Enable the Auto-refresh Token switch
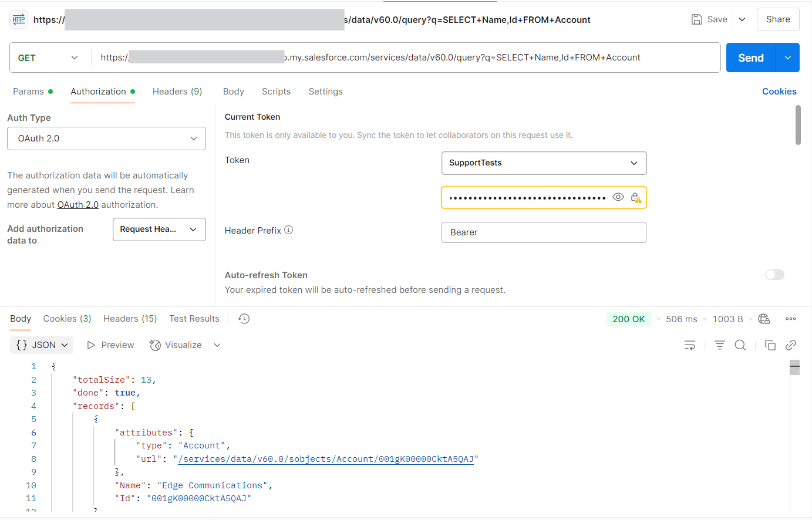This screenshot has height=520, width=812. pyautogui.click(x=774, y=275)
